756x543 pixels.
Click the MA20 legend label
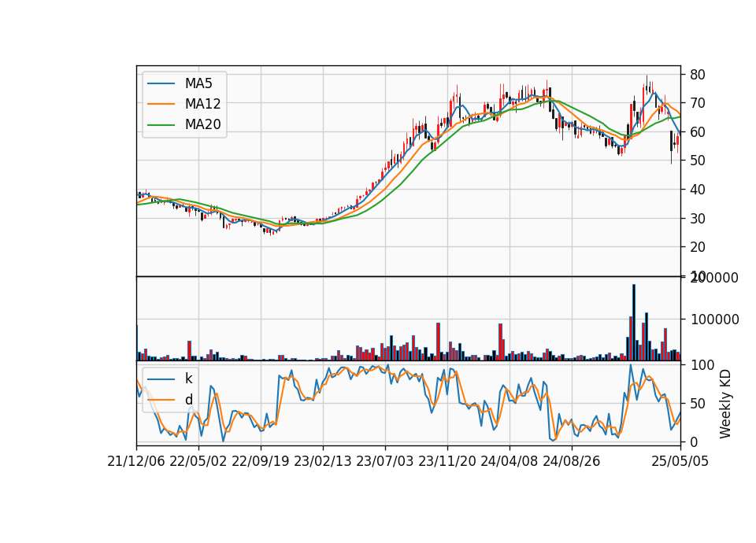pos(202,125)
